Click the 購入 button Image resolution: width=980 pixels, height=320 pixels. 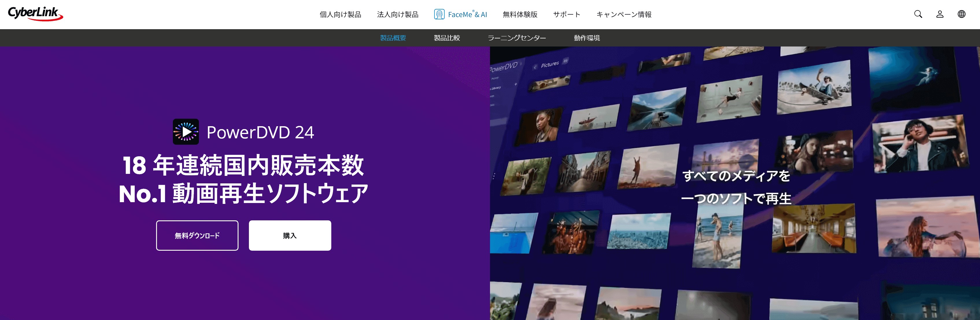(x=290, y=236)
